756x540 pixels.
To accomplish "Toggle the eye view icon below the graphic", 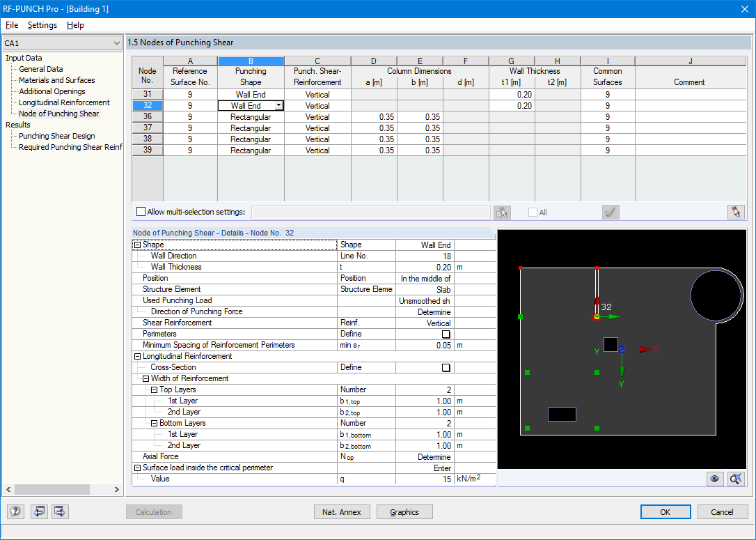I will click(714, 479).
